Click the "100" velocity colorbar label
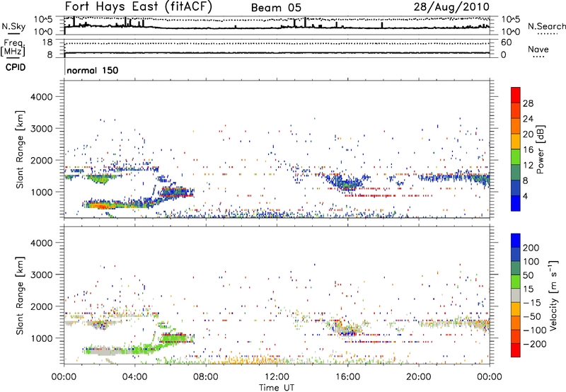The width and height of the screenshot is (566, 392). [531, 262]
